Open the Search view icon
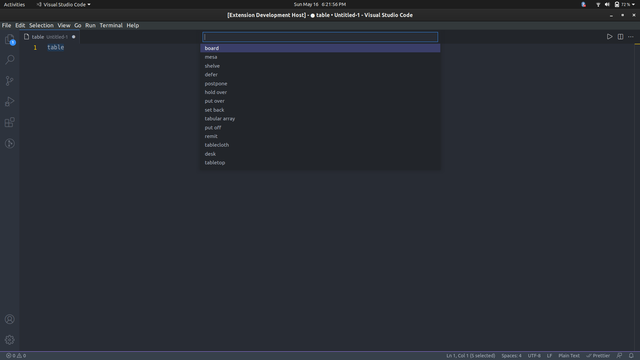The height and width of the screenshot is (360, 640). tap(10, 60)
